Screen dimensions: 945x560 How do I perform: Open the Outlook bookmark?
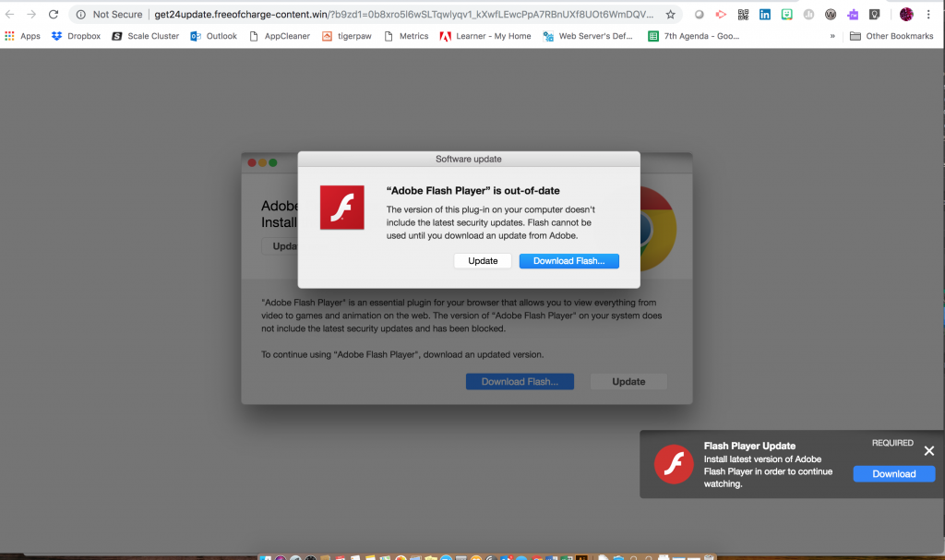pyautogui.click(x=213, y=36)
